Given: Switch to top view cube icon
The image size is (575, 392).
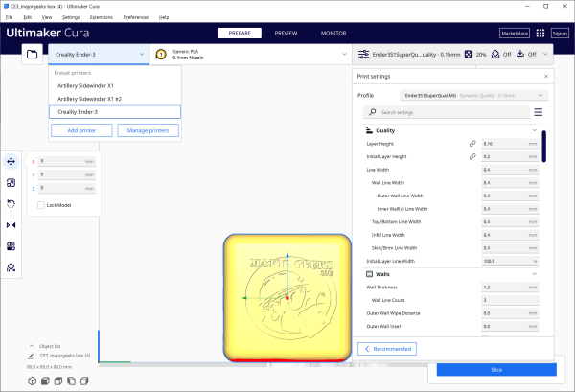Looking at the screenshot, I should coord(57,381).
